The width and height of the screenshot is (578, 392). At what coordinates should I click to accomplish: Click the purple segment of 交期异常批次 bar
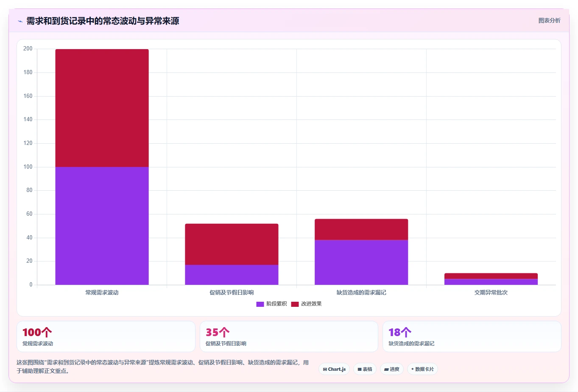[x=491, y=282]
